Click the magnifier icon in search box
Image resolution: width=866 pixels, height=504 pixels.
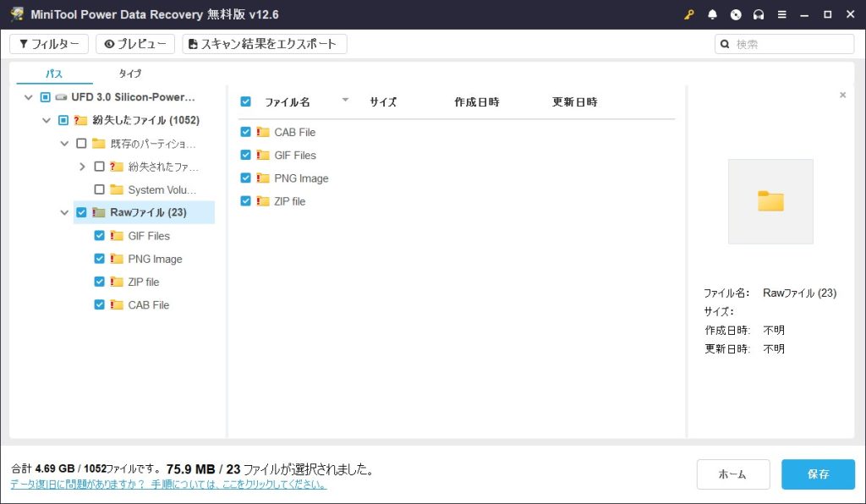pos(726,44)
